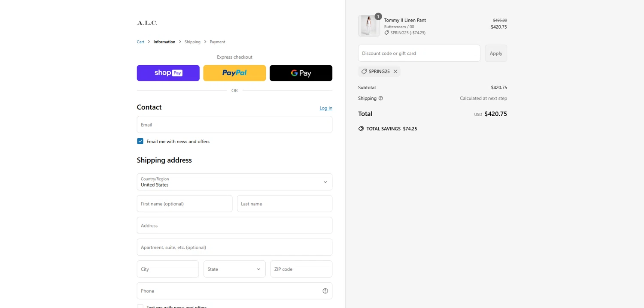644x308 pixels.
Task: Go back to Cart breadcrumb
Action: click(140, 42)
